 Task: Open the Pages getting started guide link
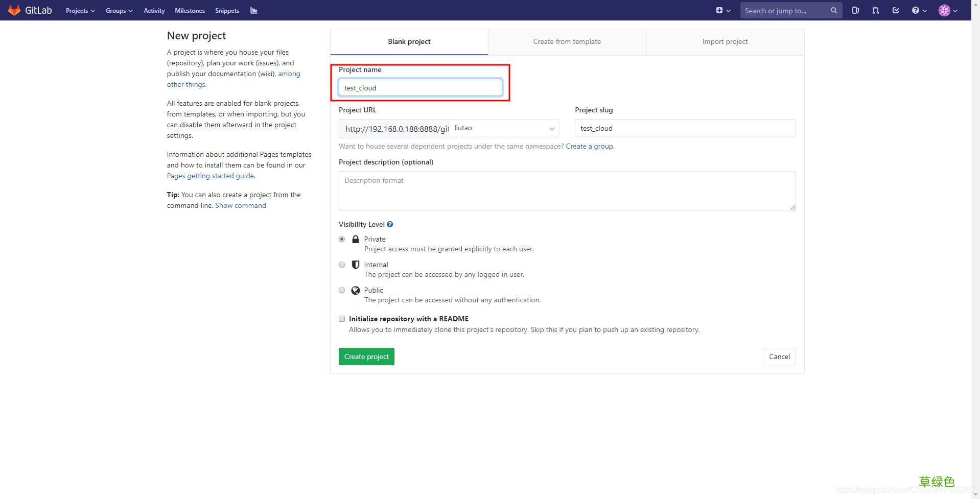click(211, 176)
